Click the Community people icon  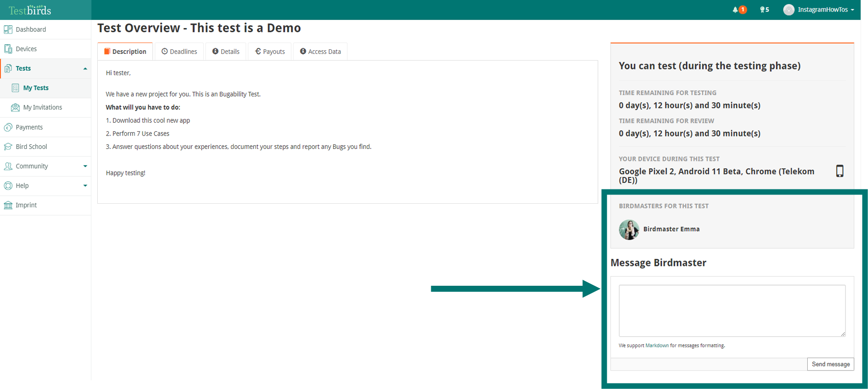[8, 166]
